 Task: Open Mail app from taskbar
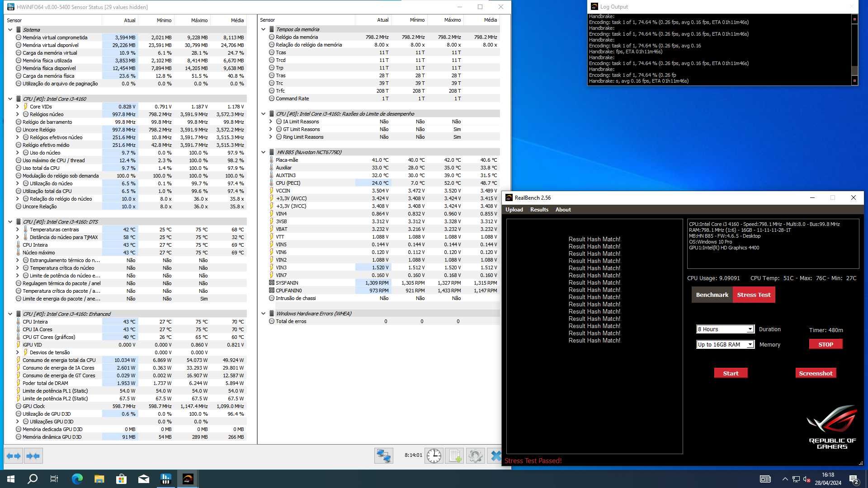coord(143,479)
